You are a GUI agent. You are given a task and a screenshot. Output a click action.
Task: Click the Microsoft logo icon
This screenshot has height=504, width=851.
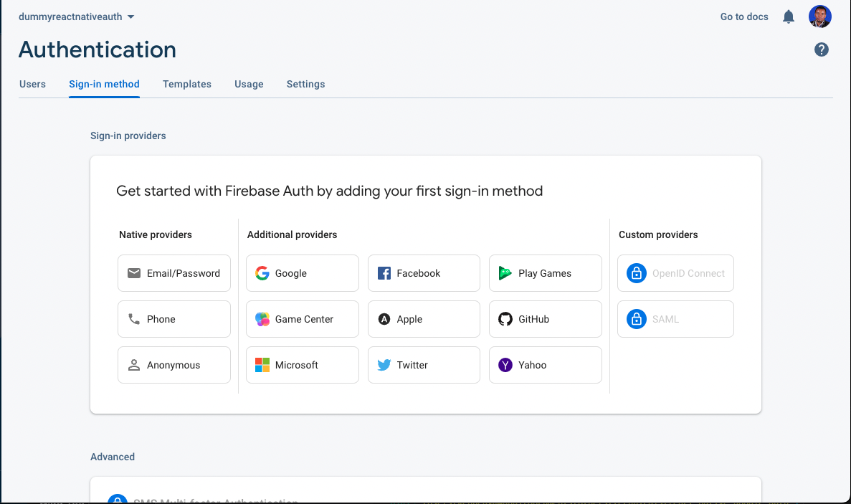tap(262, 365)
